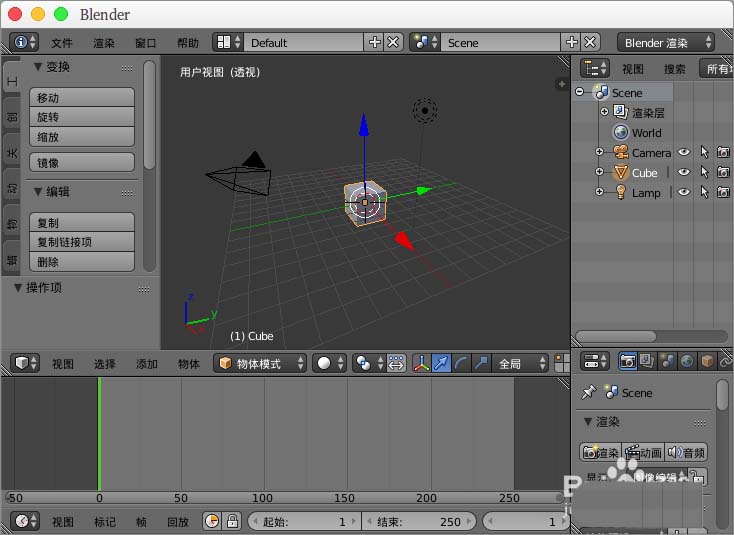Open the World properties tab
The height and width of the screenshot is (535, 734).
(687, 361)
